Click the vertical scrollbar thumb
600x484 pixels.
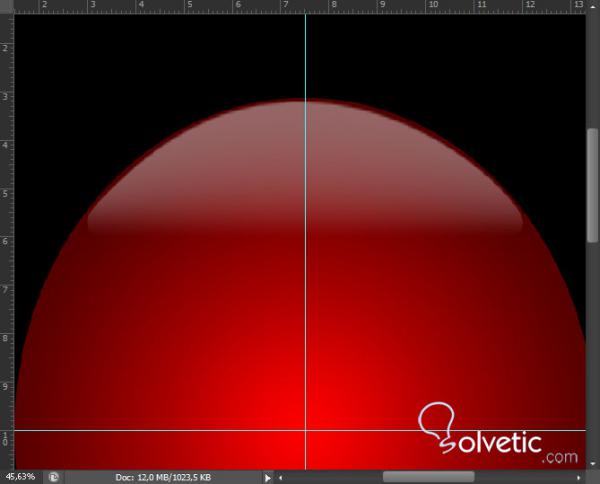(593, 185)
